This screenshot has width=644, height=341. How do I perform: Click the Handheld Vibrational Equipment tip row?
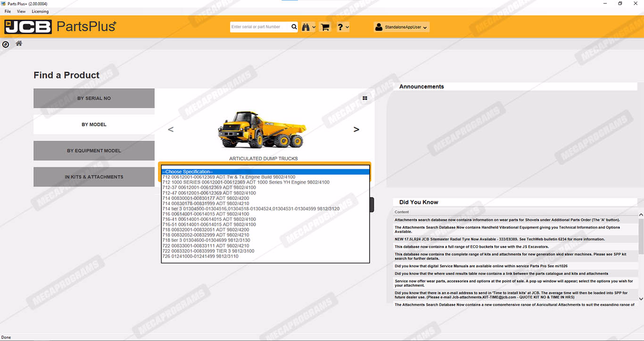[515, 229]
